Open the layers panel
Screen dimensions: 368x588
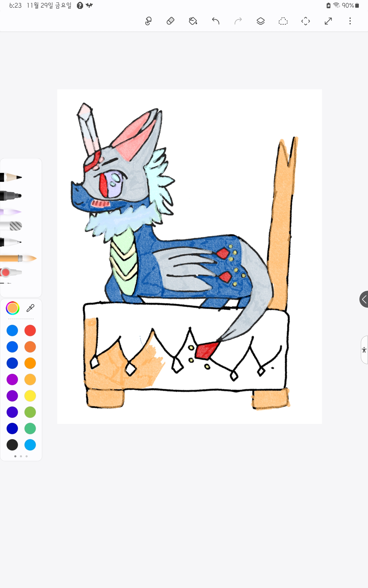pos(260,21)
